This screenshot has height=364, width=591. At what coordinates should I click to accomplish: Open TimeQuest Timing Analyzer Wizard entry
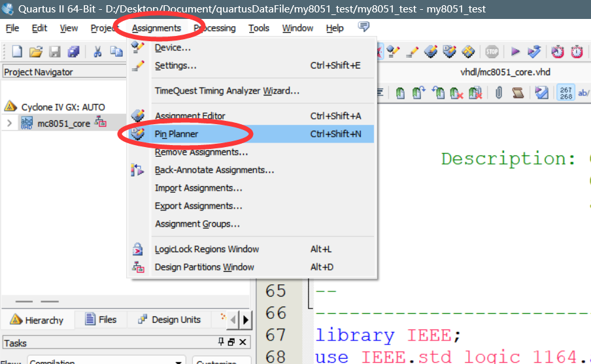pyautogui.click(x=251, y=91)
